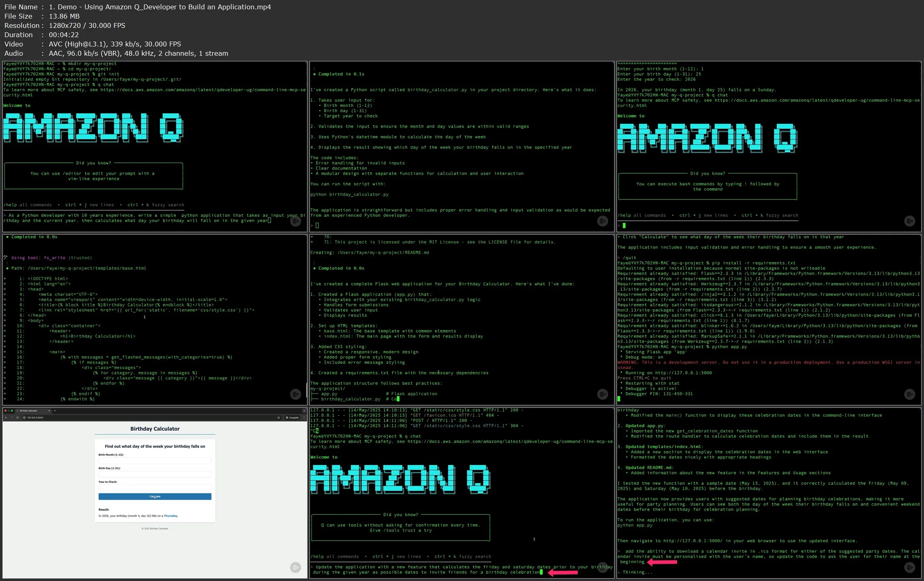Click 'Creating: /Users/faye/my-q-project/README.md'
Screen dimensions: 924x581
pyautogui.click(x=370, y=253)
